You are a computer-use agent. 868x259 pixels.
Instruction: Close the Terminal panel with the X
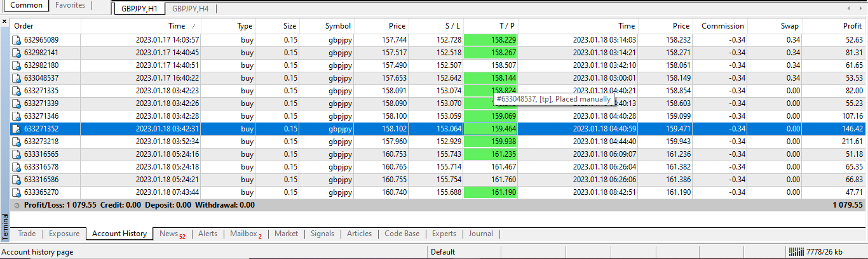4,22
